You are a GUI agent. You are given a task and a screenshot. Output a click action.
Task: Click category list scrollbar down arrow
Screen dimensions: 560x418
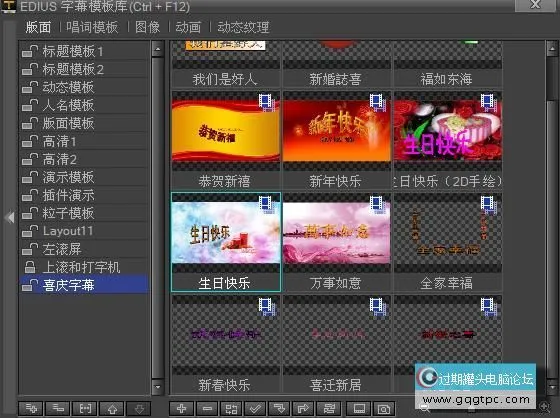point(158,387)
